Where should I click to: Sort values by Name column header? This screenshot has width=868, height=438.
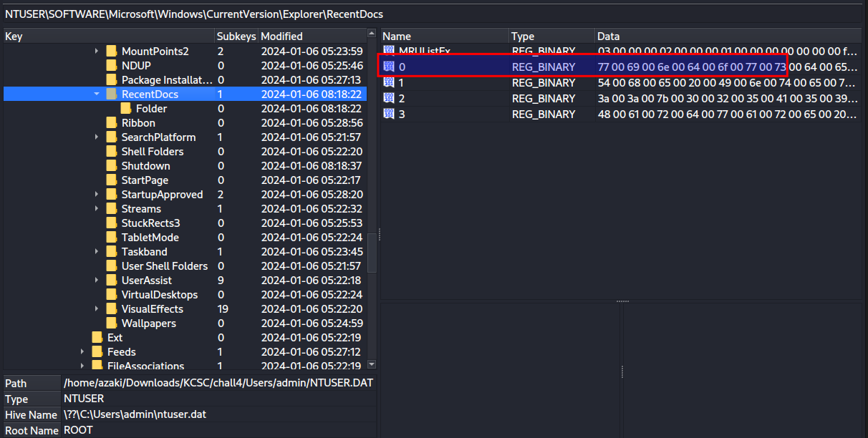[x=445, y=36]
